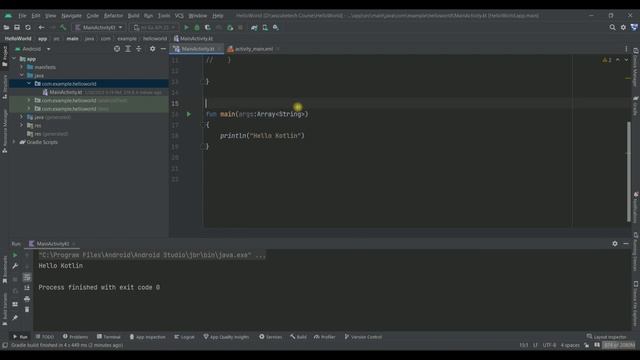Screen dimensions: 640x360
Task: Open the Terminal tool window
Action: [109, 337]
